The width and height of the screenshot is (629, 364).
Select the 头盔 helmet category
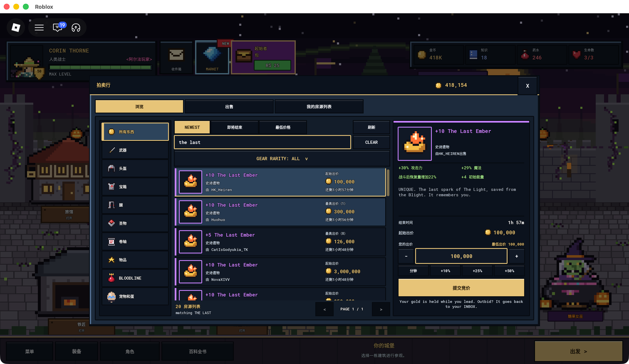(135, 168)
